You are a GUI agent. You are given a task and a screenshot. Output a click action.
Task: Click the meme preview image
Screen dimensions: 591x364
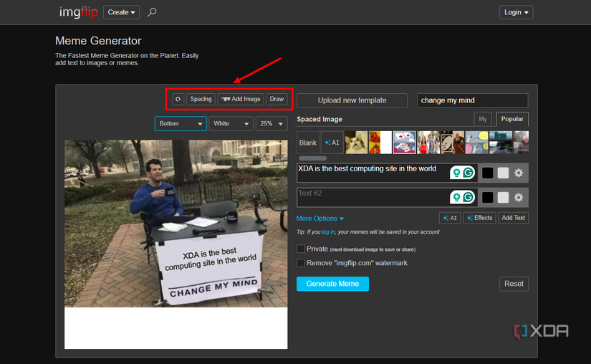(176, 244)
